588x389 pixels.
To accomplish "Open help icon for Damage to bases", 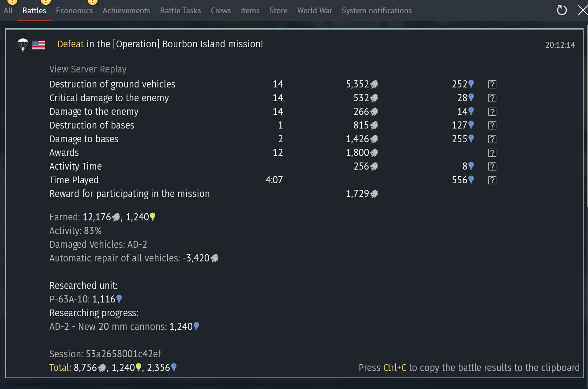I will (x=492, y=139).
